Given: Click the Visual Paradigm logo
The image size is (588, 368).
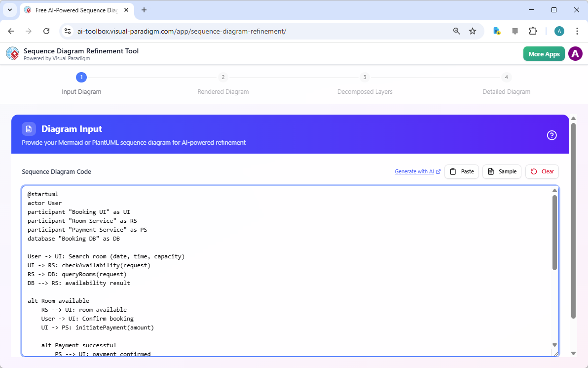Looking at the screenshot, I should point(12,53).
